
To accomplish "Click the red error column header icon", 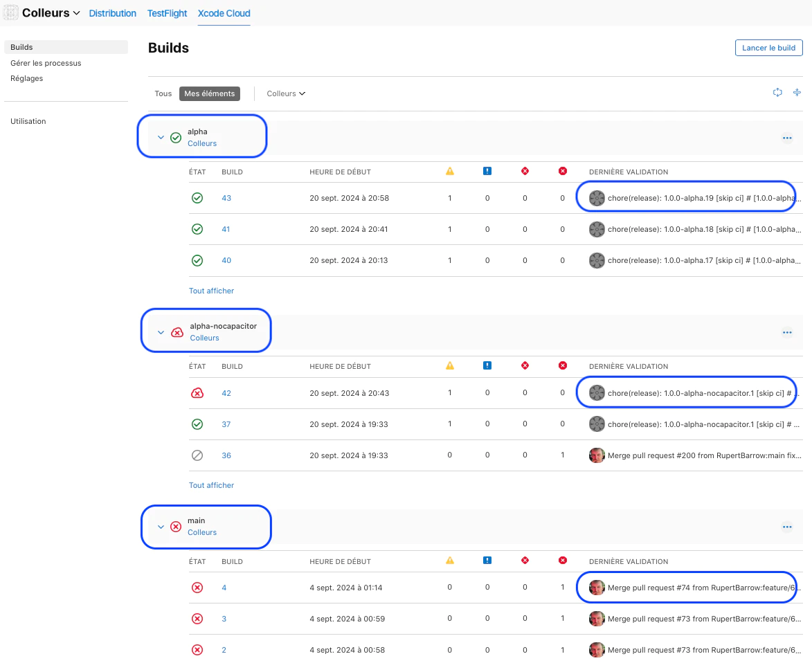I will coord(525,171).
